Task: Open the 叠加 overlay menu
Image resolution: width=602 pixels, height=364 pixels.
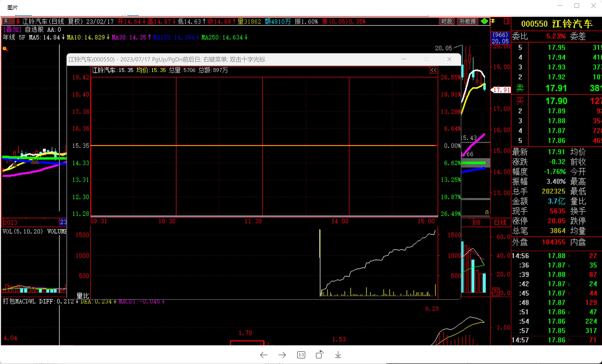Action: tap(13, 29)
